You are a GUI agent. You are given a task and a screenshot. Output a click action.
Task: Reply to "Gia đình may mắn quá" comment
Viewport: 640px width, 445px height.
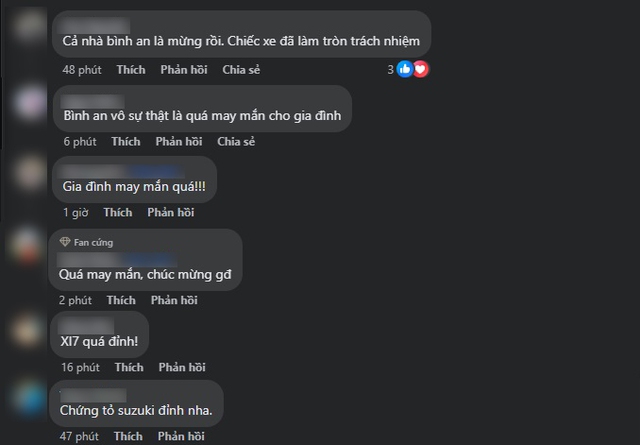tap(171, 213)
